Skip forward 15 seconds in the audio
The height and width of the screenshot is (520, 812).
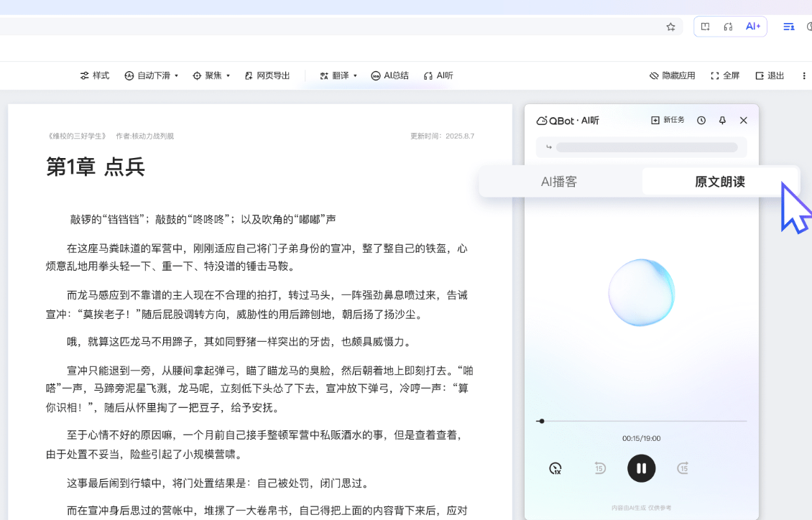[682, 468]
